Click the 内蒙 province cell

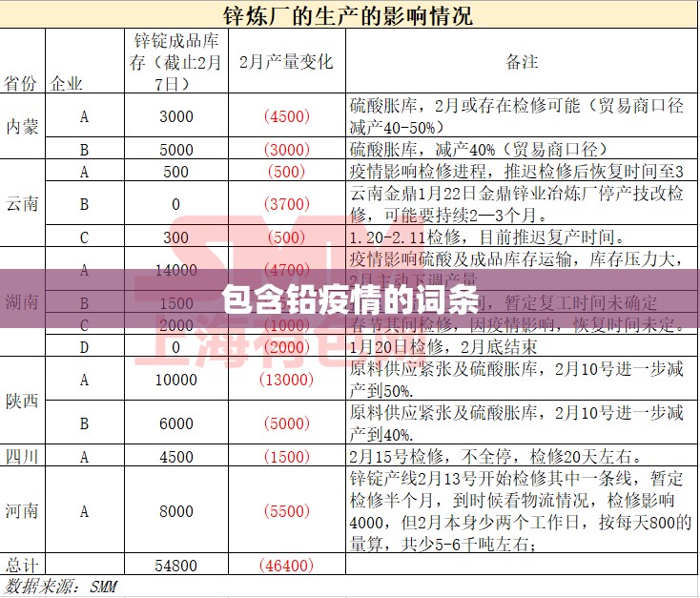click(x=22, y=127)
